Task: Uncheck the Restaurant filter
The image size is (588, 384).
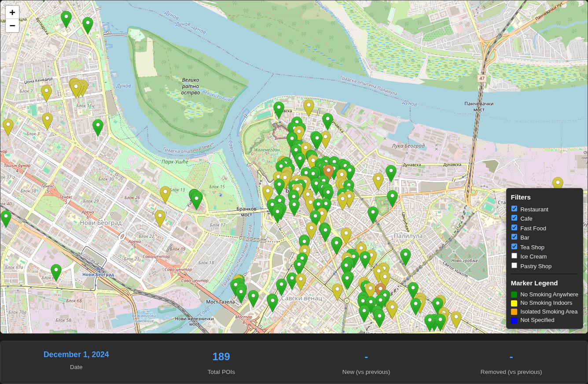Action: click(x=514, y=208)
